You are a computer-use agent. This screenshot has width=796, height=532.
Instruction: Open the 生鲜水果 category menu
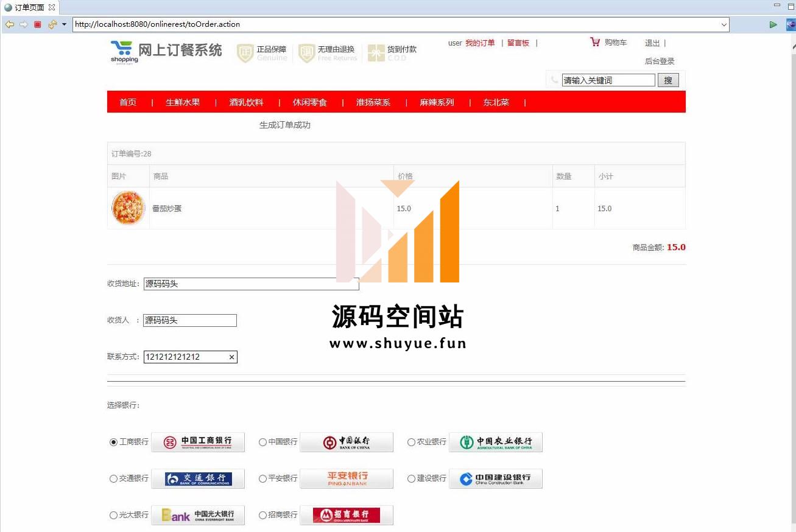[x=183, y=102]
